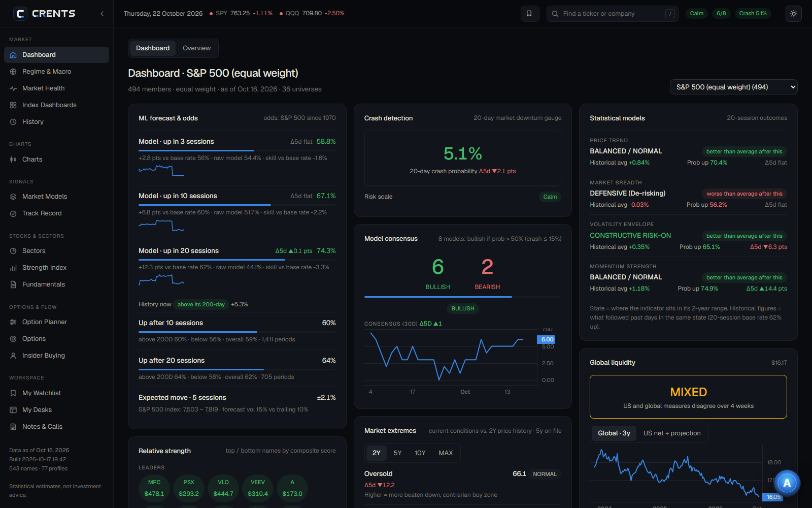Click the search magnifier icon

point(555,14)
